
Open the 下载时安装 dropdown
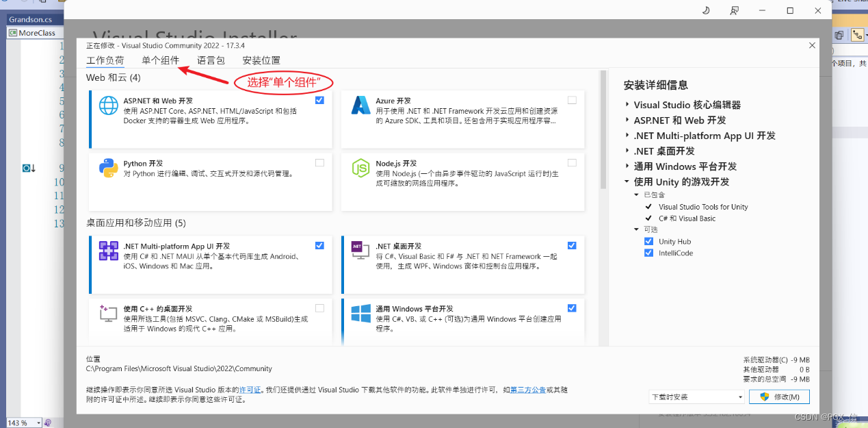(x=696, y=396)
